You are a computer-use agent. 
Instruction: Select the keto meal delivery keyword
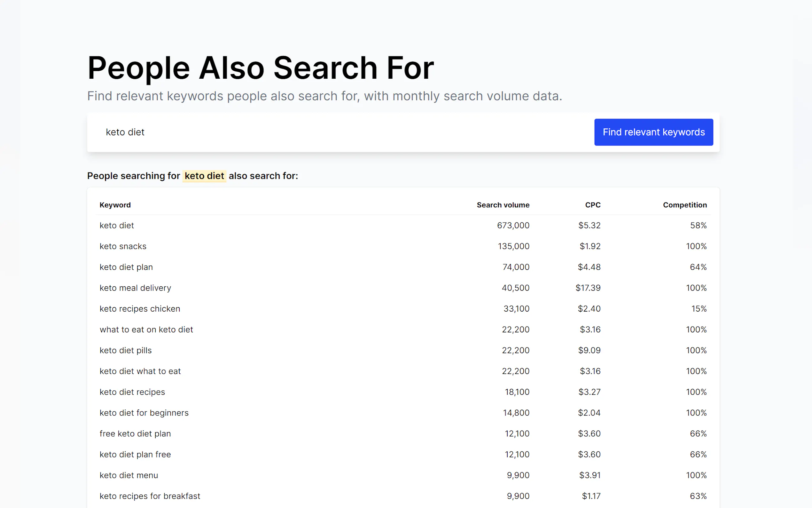[x=135, y=288]
